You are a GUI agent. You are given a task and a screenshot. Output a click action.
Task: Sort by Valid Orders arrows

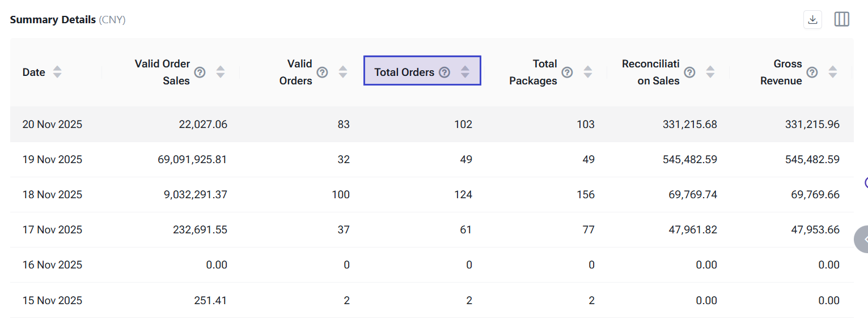(343, 72)
